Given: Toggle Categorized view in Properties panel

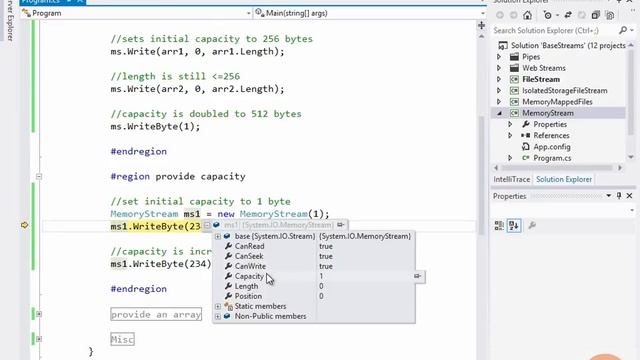Looking at the screenshot, I should pos(499,226).
